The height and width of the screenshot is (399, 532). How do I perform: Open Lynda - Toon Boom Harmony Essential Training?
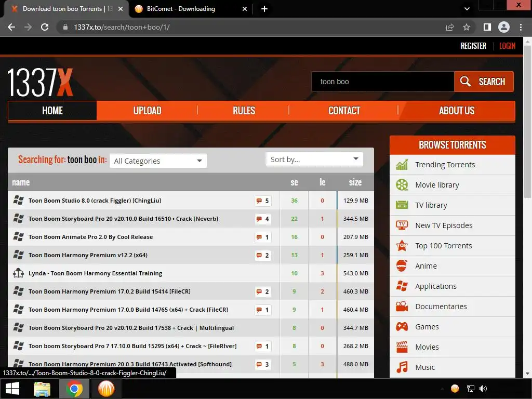point(96,273)
